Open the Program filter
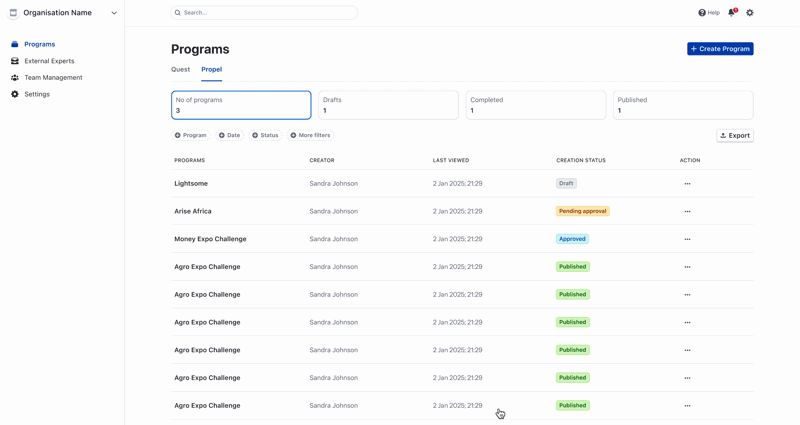 tap(190, 135)
